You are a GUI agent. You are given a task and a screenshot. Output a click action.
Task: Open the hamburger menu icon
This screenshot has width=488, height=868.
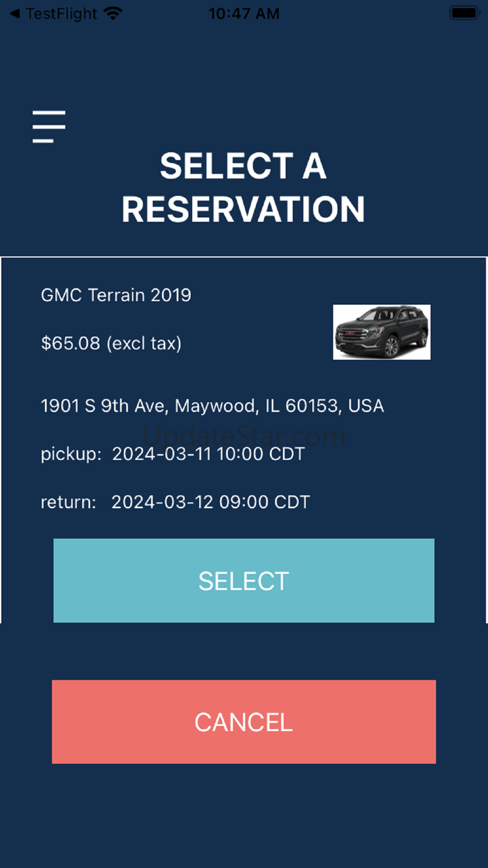click(x=49, y=126)
